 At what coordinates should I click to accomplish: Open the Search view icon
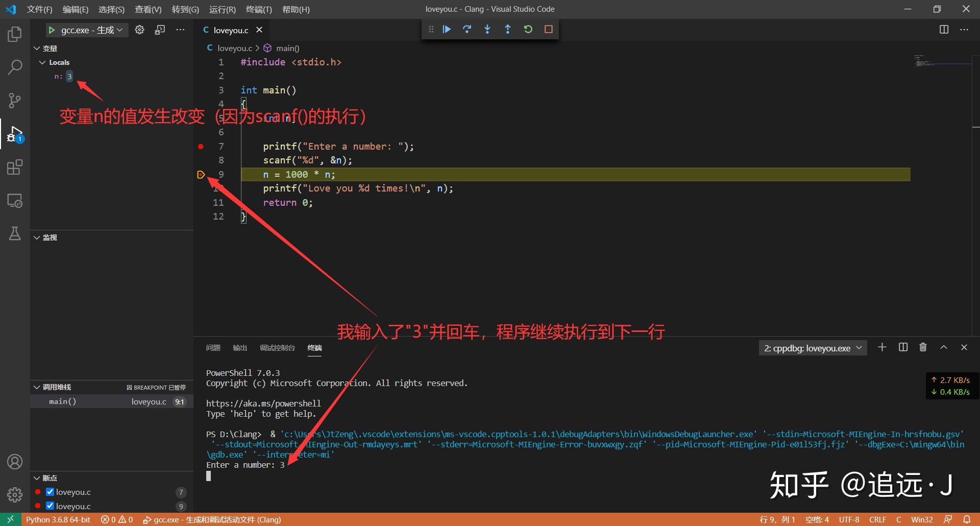point(15,66)
